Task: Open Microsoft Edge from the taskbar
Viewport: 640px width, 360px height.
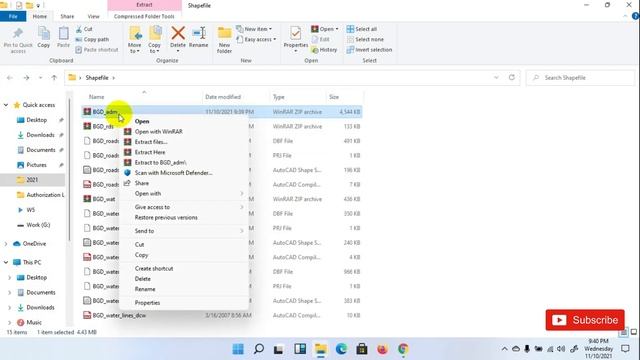Action: click(341, 349)
